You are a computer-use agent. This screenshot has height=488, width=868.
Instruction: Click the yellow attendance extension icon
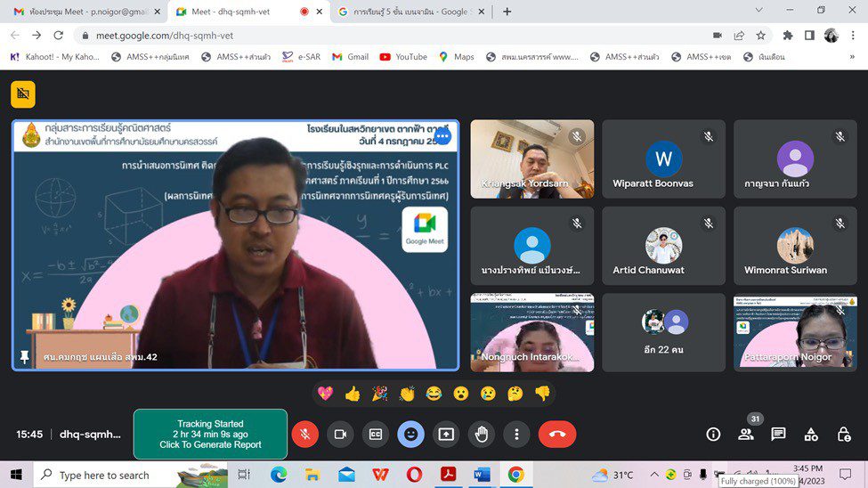point(22,94)
